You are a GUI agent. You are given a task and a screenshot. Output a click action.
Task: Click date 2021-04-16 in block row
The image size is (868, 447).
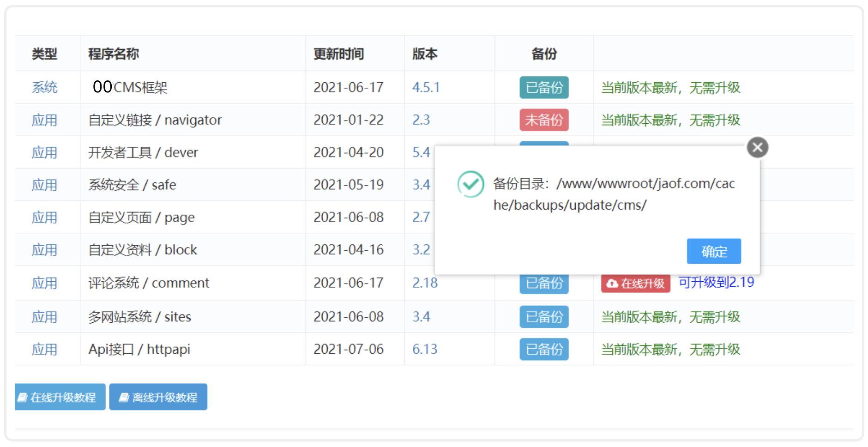click(x=349, y=250)
